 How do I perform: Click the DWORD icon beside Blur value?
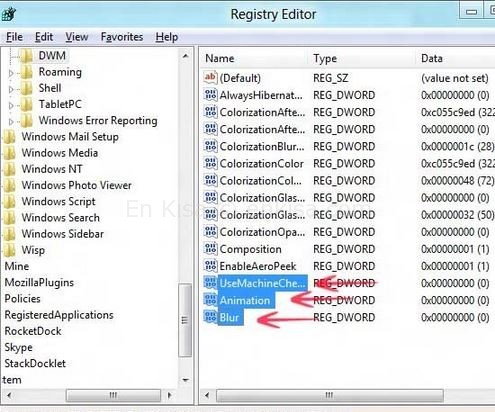coord(210,317)
